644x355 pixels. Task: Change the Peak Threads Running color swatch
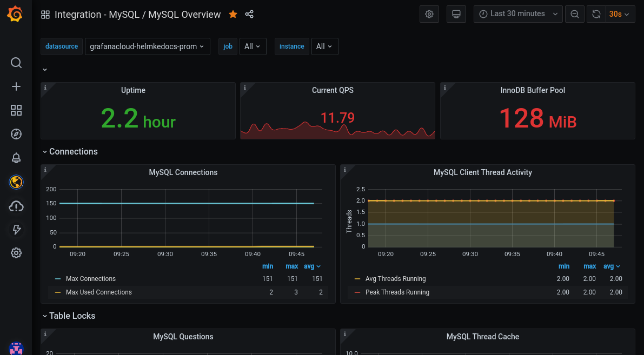(357, 293)
